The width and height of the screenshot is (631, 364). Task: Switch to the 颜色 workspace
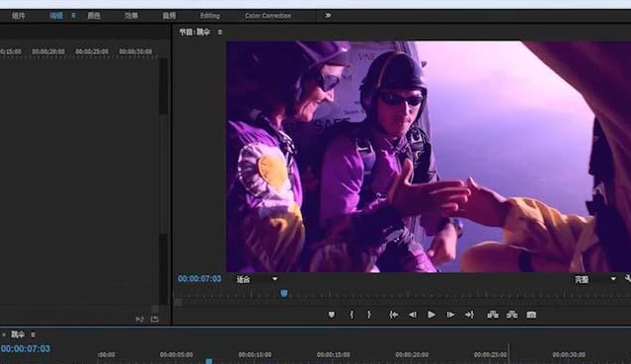coord(94,16)
